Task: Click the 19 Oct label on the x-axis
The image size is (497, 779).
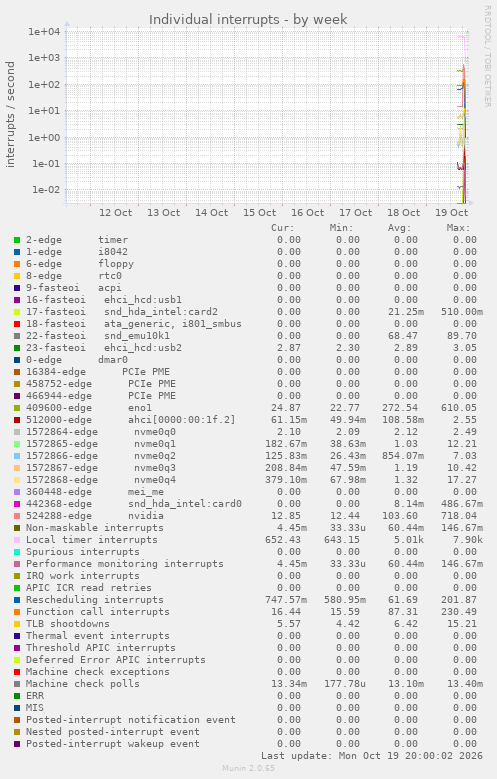Action: click(451, 213)
